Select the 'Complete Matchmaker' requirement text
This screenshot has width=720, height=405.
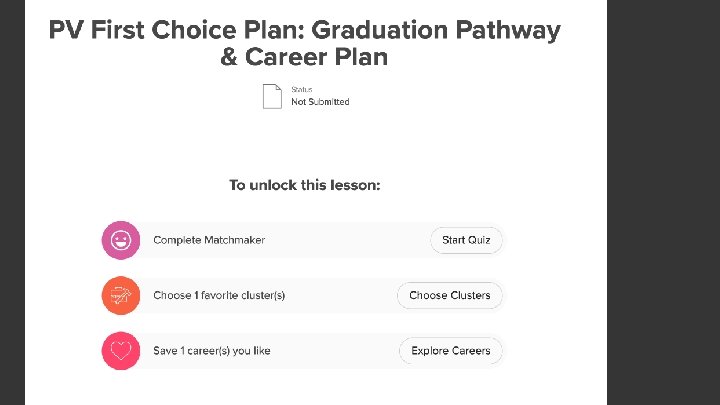point(209,241)
